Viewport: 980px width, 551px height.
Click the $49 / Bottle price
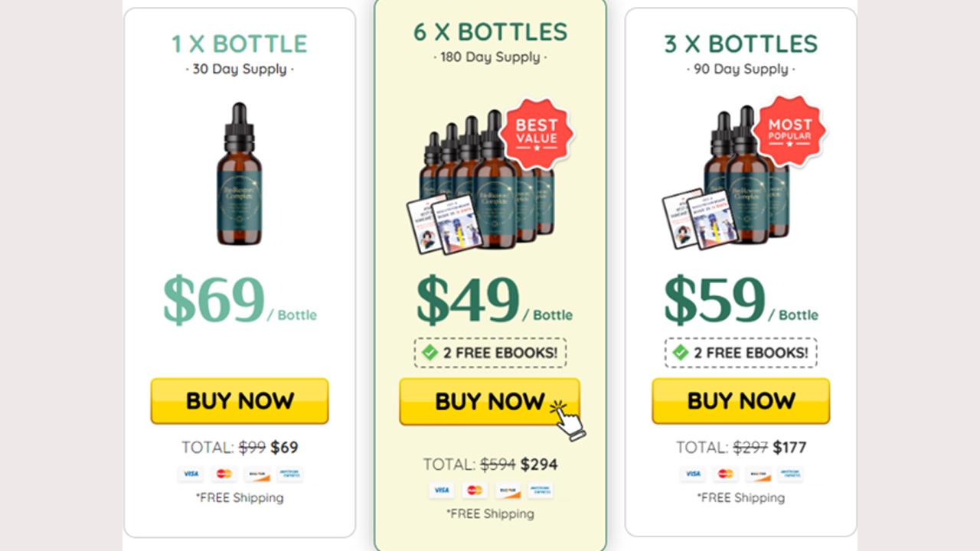tap(495, 301)
